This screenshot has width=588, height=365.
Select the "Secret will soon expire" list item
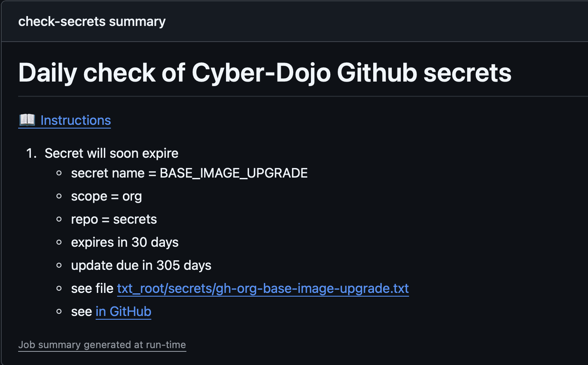[x=111, y=153]
